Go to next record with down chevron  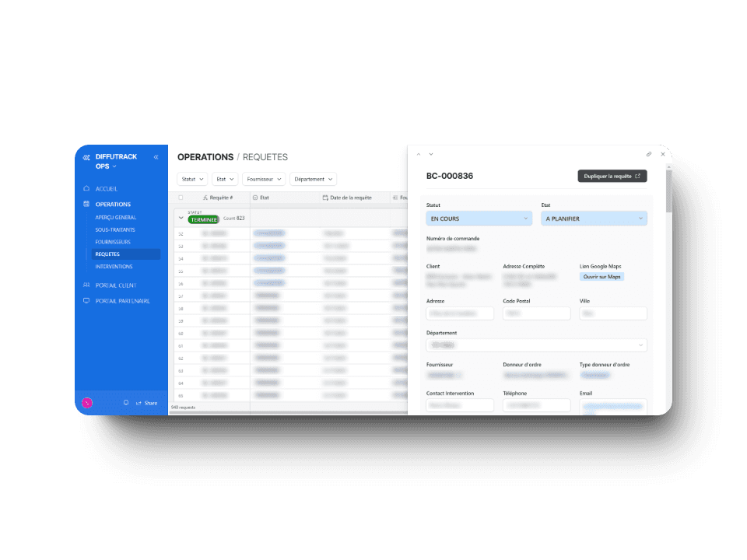(x=430, y=154)
